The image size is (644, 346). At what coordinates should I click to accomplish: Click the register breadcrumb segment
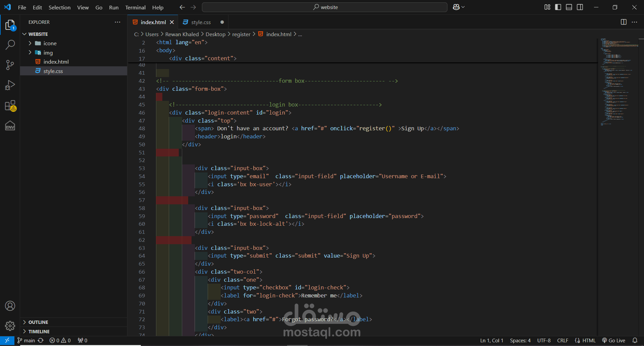point(241,34)
